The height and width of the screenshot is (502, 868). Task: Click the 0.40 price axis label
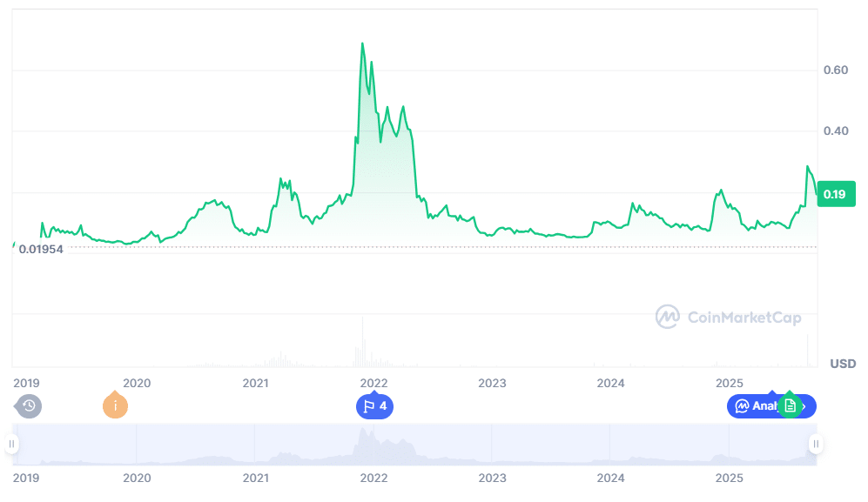click(x=835, y=131)
